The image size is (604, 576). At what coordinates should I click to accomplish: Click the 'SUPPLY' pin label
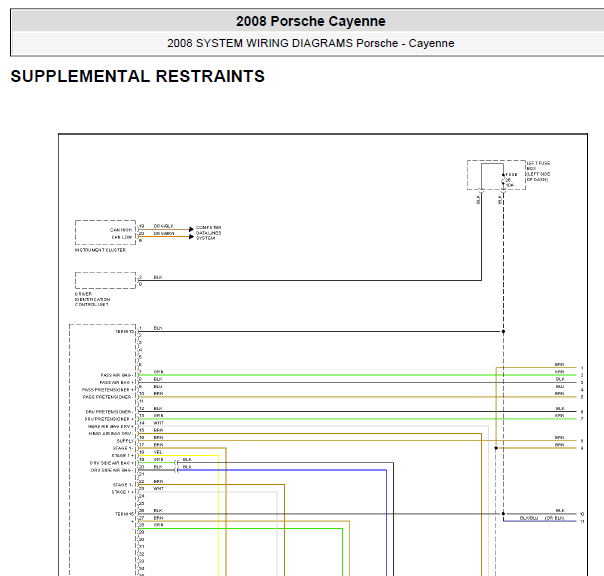(125, 441)
